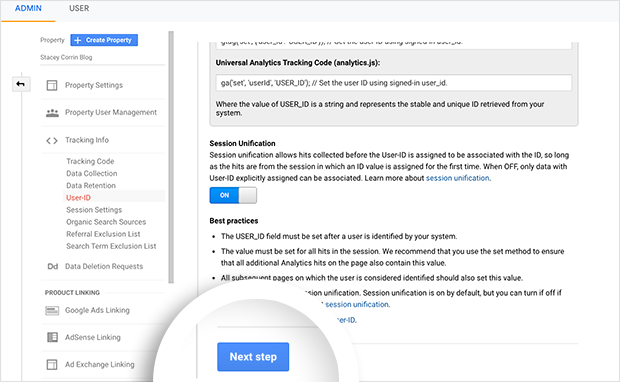The image size is (620, 382).
Task: Click the Property Settings icon
Action: [52, 85]
